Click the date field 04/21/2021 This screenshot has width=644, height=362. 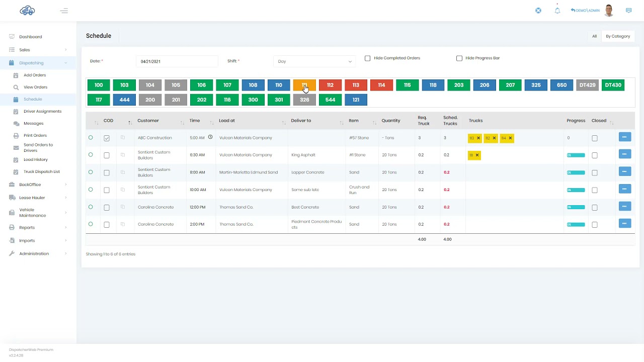(x=177, y=61)
